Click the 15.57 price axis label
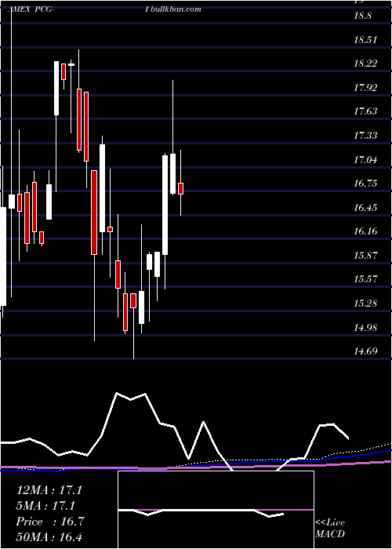Screen dimensions: 392x549 pos(365,279)
